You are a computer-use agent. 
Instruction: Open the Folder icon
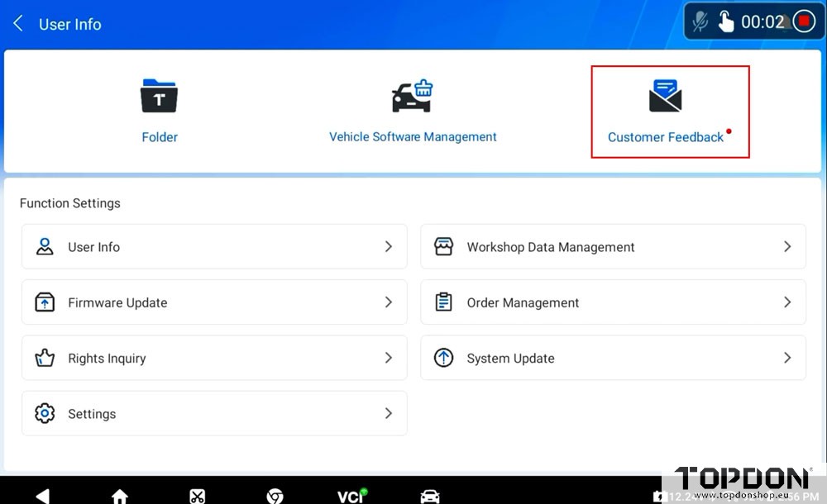click(x=160, y=96)
